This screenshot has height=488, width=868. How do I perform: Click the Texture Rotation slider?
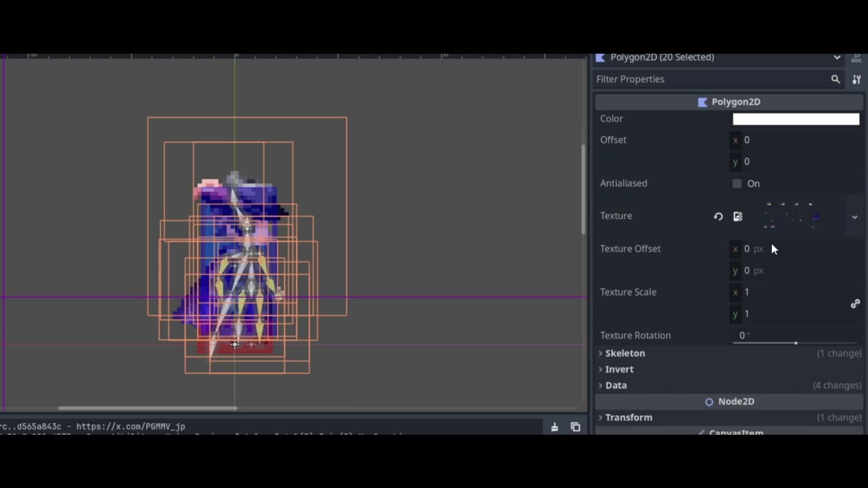coord(795,343)
